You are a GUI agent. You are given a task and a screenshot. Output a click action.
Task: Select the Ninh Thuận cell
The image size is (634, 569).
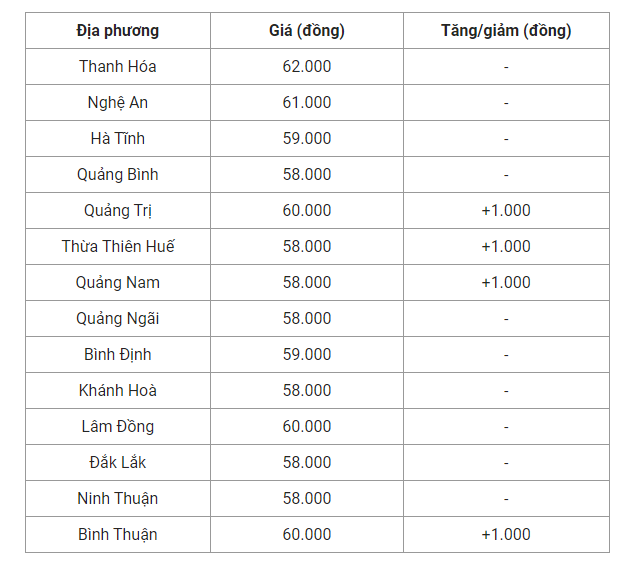[x=117, y=499]
